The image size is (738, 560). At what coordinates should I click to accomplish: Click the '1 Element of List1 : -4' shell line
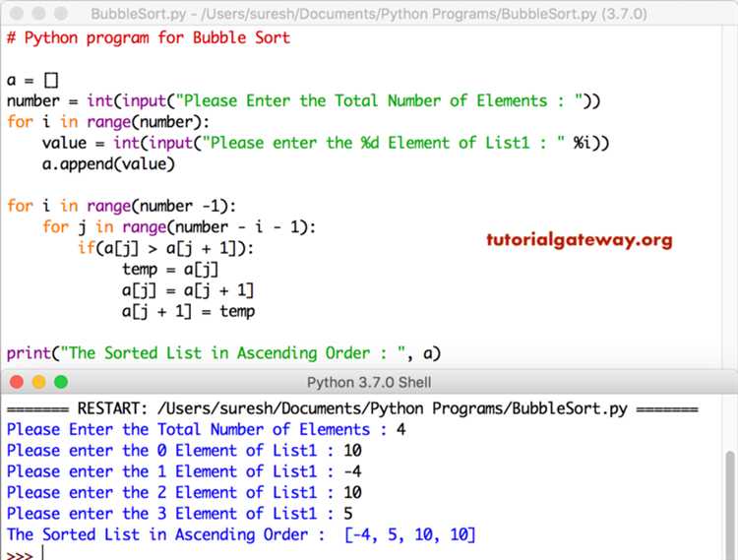point(184,471)
